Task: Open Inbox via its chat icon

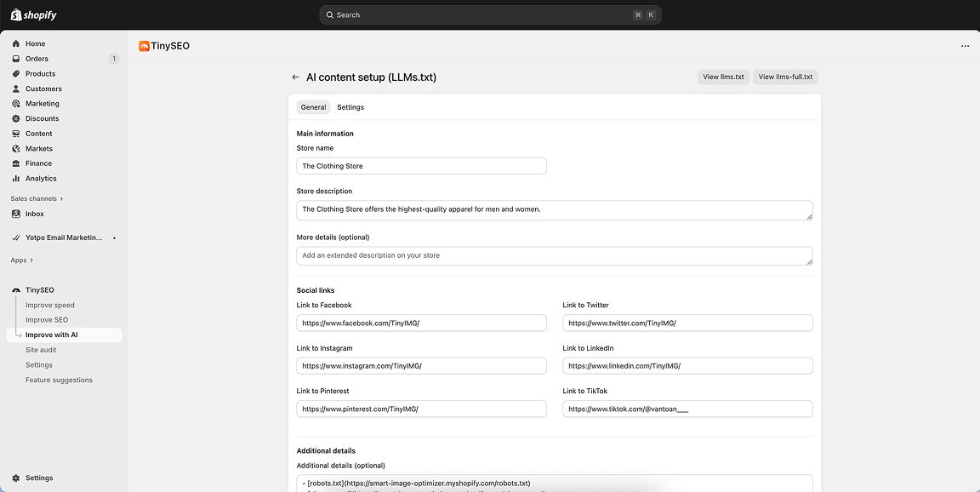Action: [x=16, y=214]
